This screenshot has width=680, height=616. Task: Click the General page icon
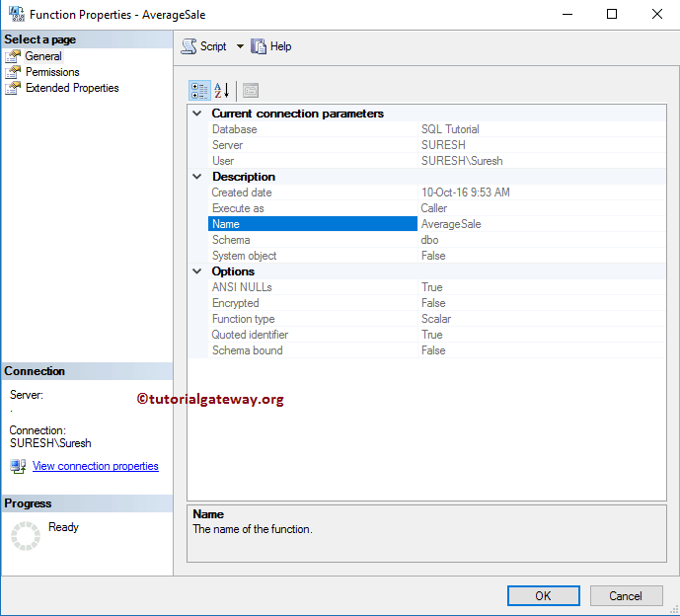coord(13,56)
